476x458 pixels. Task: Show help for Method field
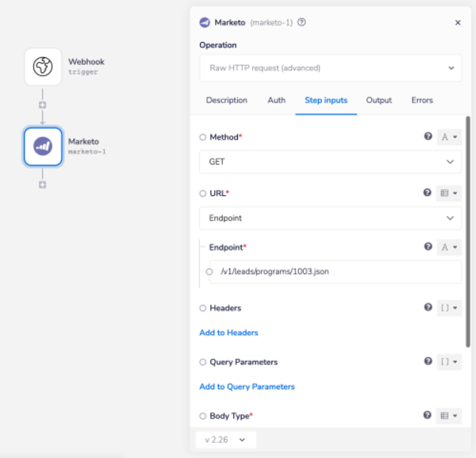pyautogui.click(x=428, y=137)
